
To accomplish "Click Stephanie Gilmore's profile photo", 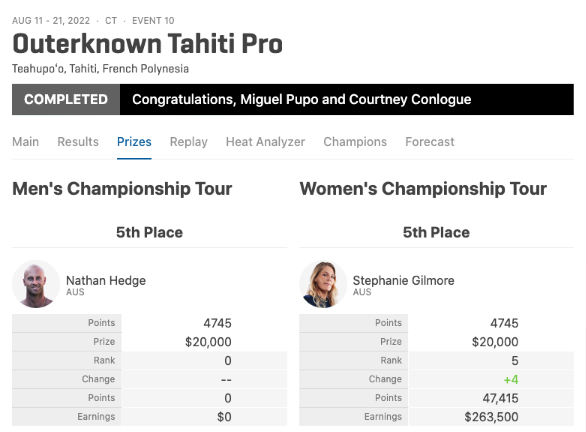I will tap(323, 284).
